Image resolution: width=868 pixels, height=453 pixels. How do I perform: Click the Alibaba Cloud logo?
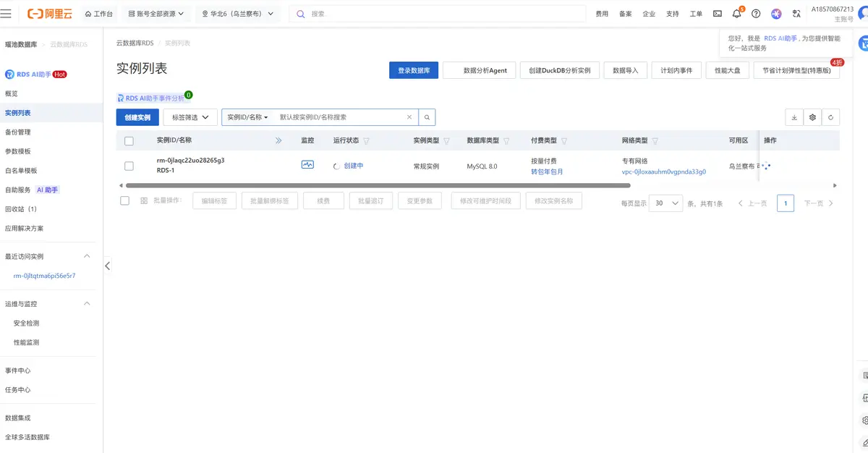tap(49, 14)
